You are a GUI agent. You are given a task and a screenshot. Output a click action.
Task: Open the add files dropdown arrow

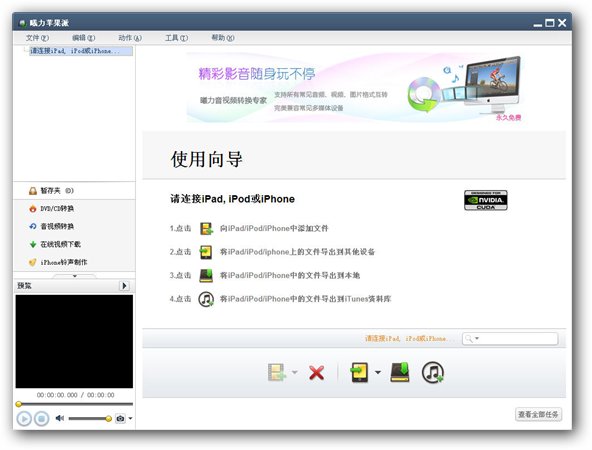(294, 372)
